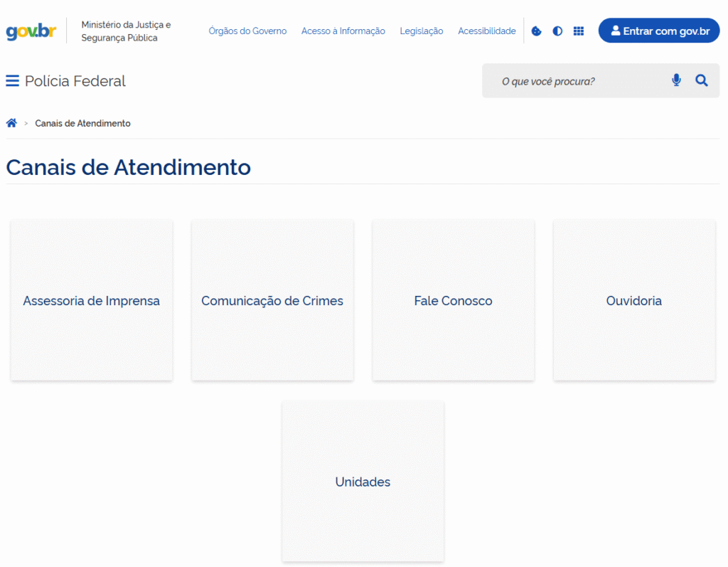Screen dimensions: 728x567
Task: Open the Ouvidoria card
Action: (634, 300)
